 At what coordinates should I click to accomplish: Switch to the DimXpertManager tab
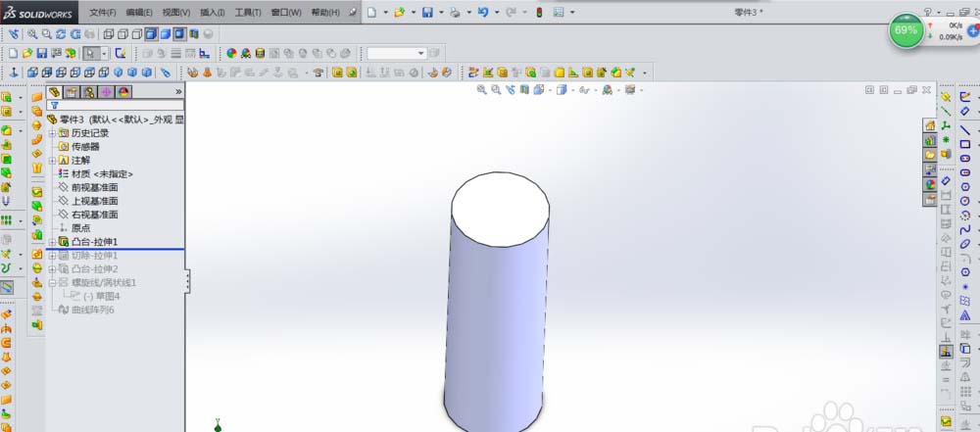(106, 92)
